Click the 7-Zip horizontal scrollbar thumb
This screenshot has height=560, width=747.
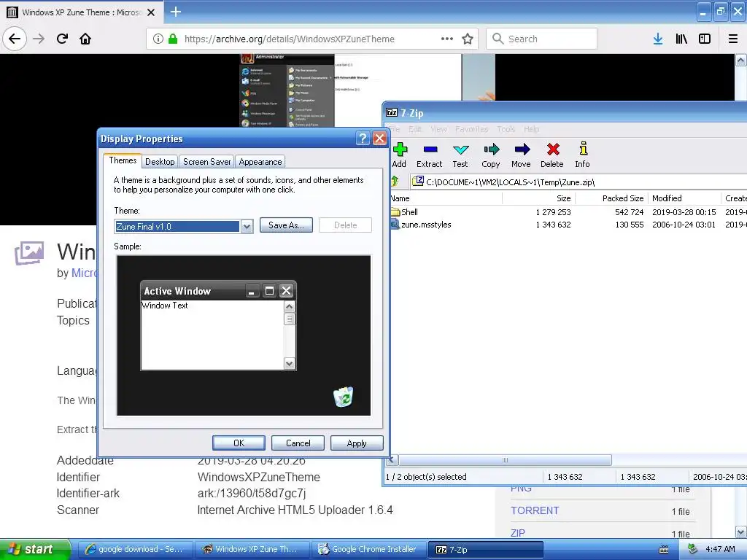505,460
